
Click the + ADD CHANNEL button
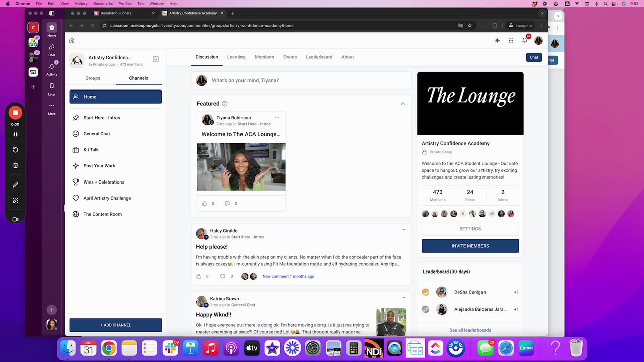click(116, 325)
